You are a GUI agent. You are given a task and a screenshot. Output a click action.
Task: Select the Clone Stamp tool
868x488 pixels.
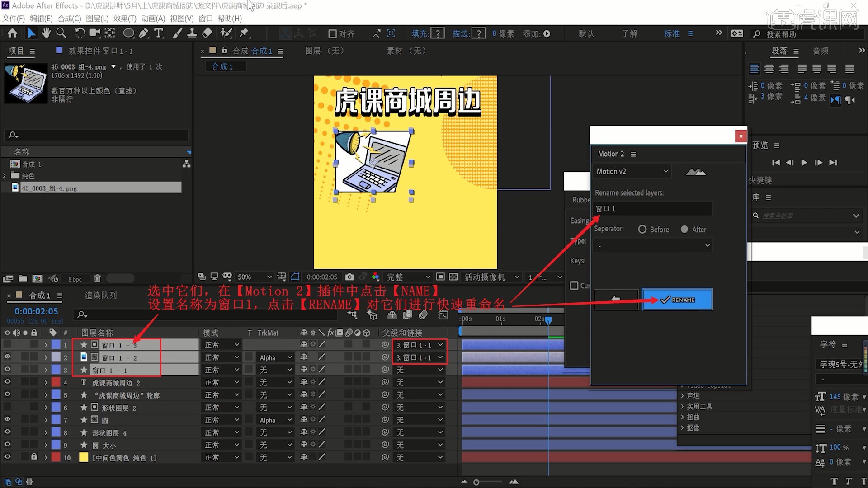point(192,33)
